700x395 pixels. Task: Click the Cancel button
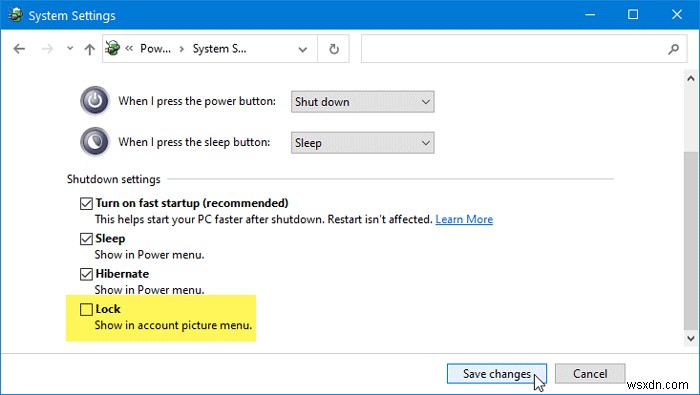click(590, 374)
